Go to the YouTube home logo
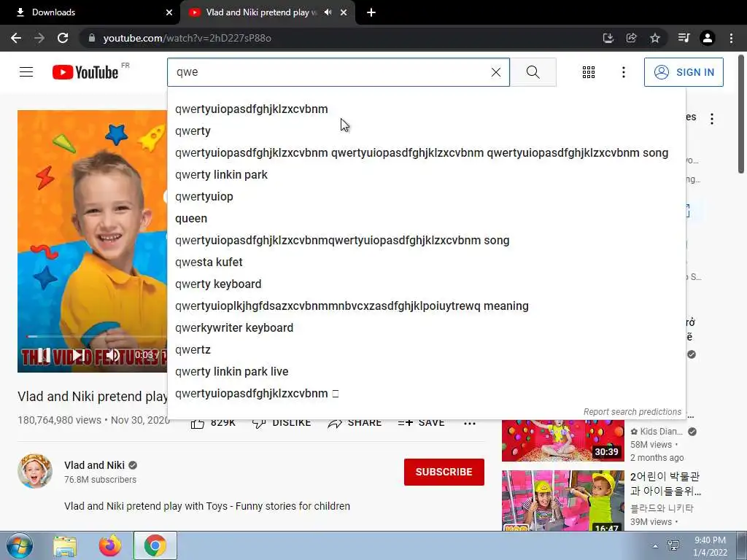The height and width of the screenshot is (560, 747). pyautogui.click(x=85, y=72)
